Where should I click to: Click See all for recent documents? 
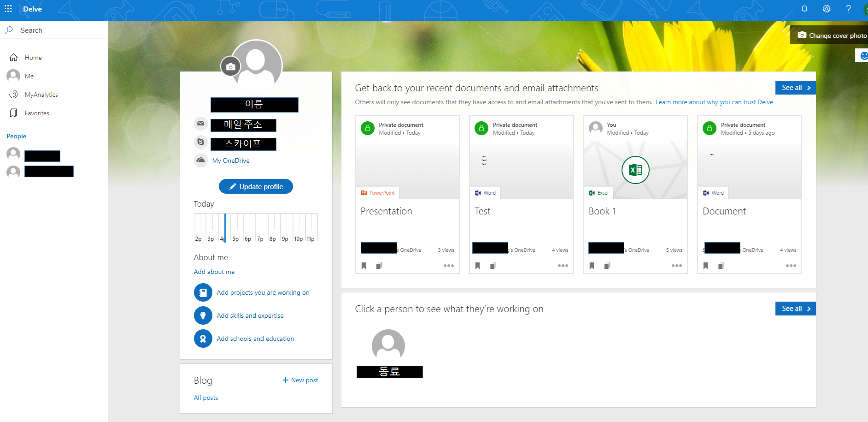[x=795, y=88]
